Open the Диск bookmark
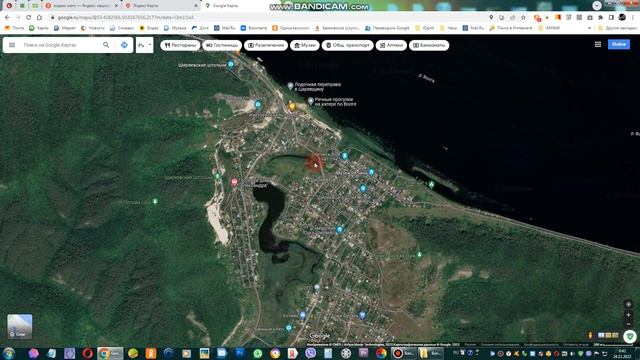Screen dimensions: 640x360 coord(200,28)
